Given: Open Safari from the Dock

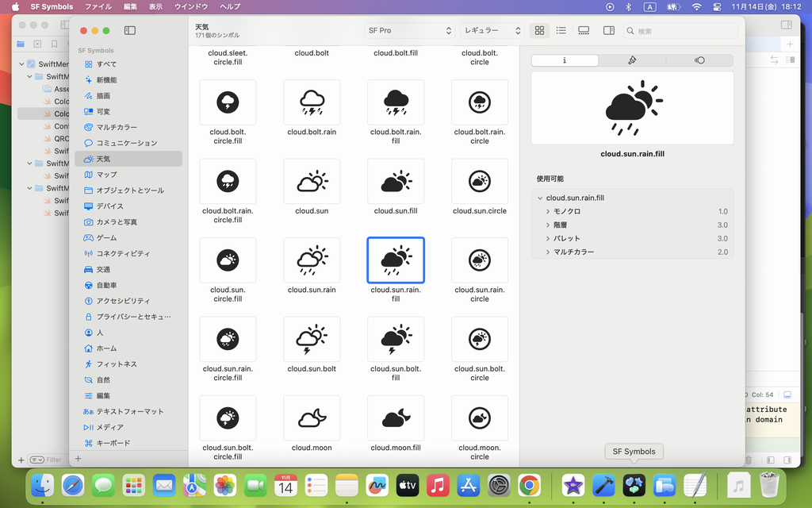Looking at the screenshot, I should coord(73,483).
